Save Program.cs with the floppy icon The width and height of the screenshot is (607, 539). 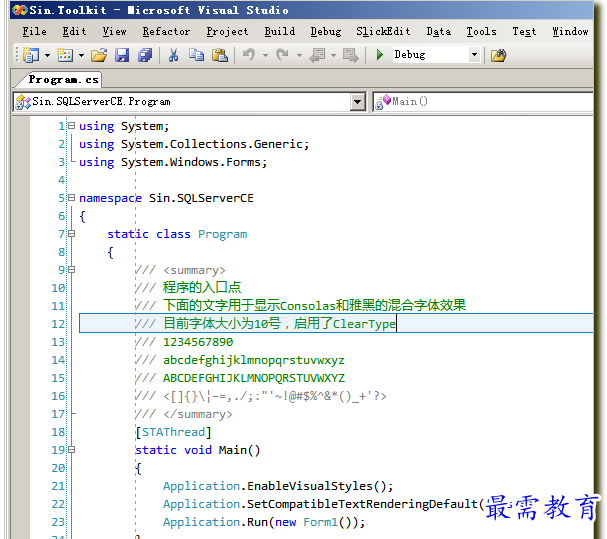click(122, 55)
